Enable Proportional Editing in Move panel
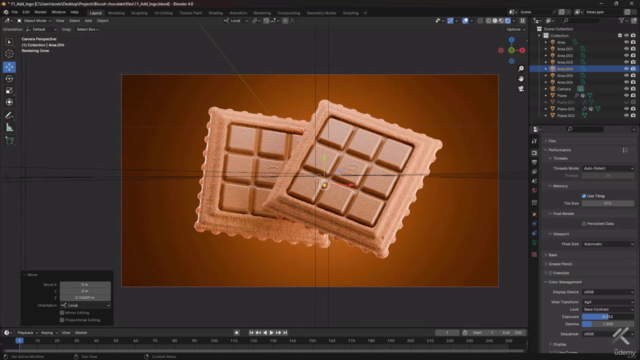The image size is (640, 360). click(x=62, y=320)
